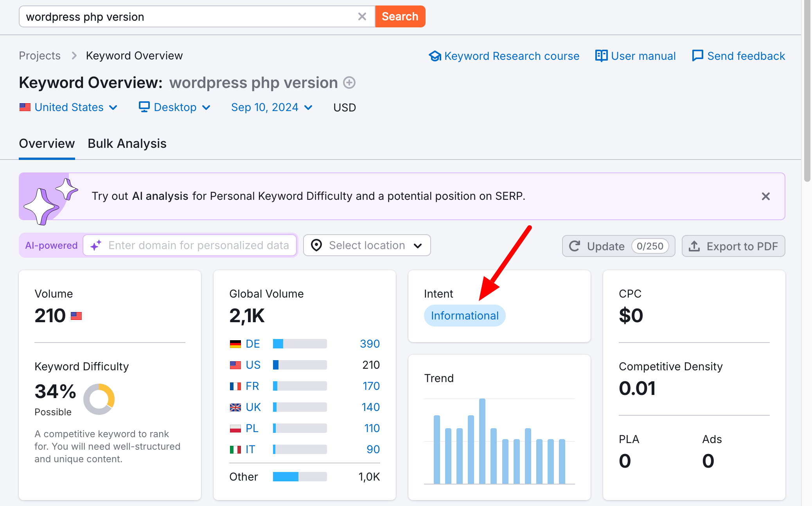Click the US flag icon in filters
This screenshot has height=506, width=812.
pos(25,107)
